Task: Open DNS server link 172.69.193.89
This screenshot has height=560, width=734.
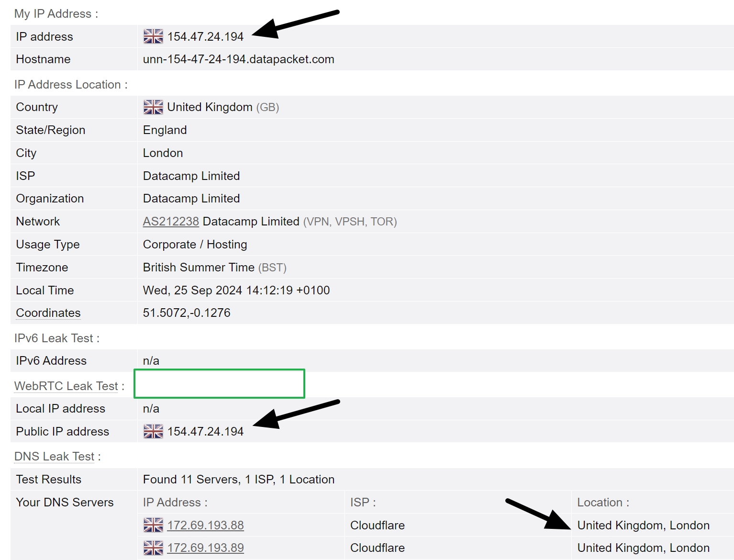Action: pyautogui.click(x=206, y=547)
